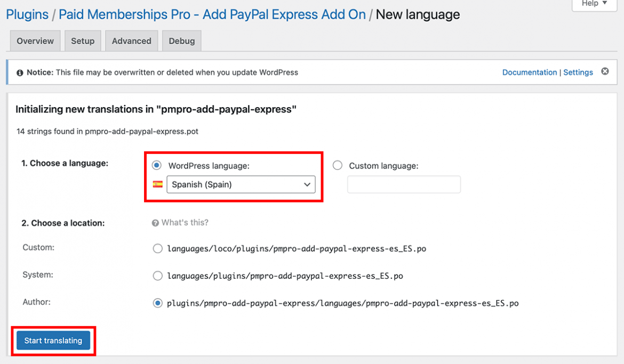Click the Start translating button
The height and width of the screenshot is (364, 624).
53,341
